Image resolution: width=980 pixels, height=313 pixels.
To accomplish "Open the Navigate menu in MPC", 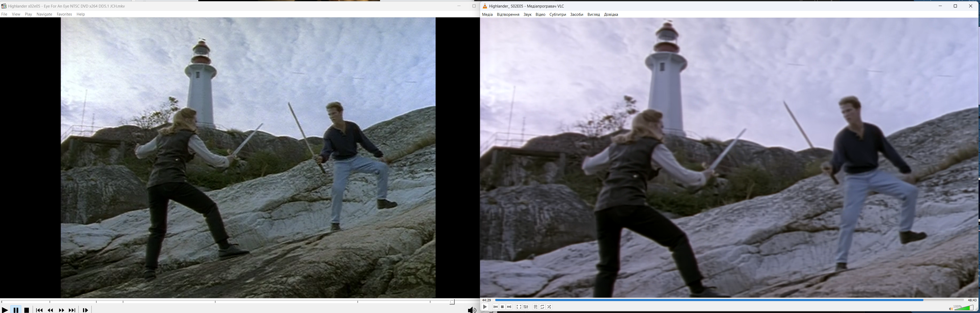I will (x=44, y=14).
